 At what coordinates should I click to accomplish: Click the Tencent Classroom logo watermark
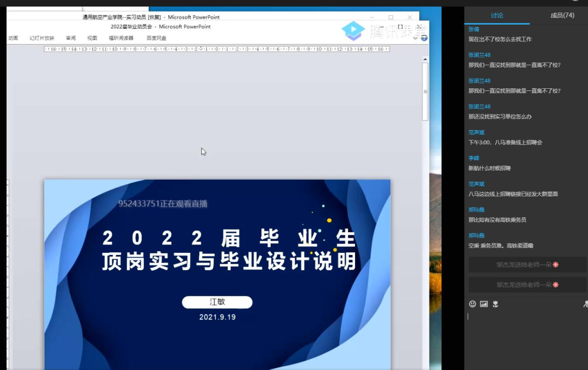[353, 31]
